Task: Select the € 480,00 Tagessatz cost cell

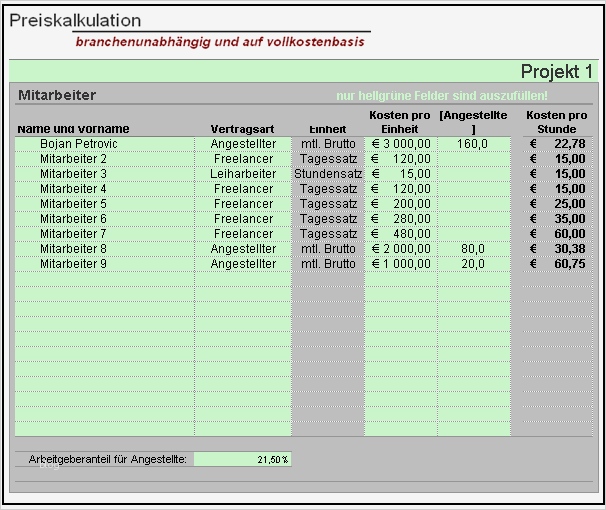Action: pos(401,234)
